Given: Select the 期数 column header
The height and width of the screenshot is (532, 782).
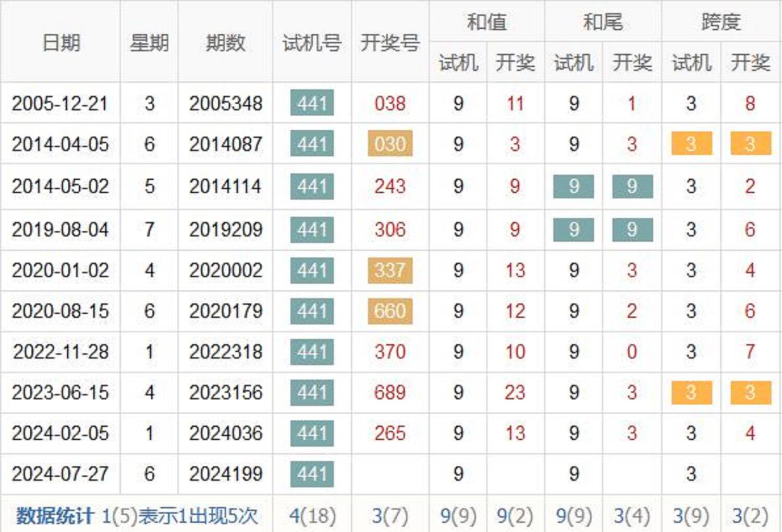Looking at the screenshot, I should [225, 42].
